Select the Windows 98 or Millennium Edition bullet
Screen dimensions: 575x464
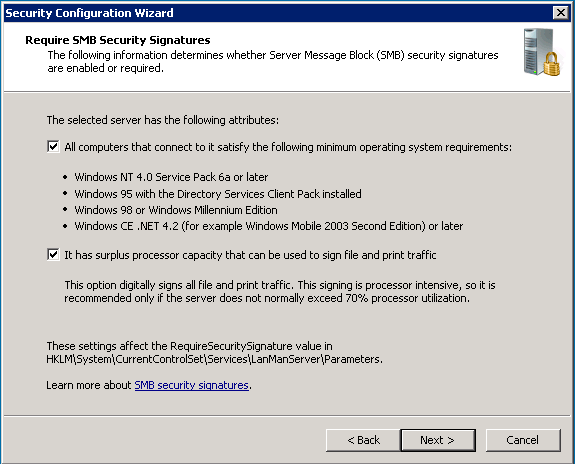pyautogui.click(x=176, y=210)
